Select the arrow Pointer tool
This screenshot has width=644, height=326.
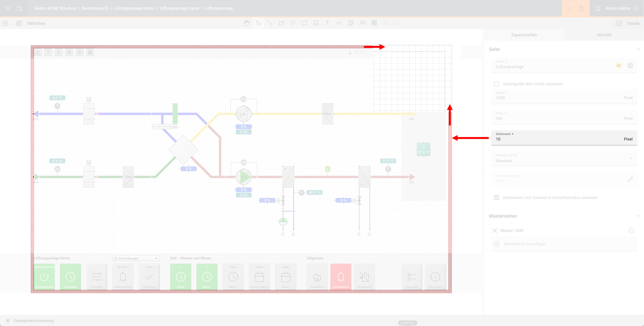pyautogui.click(x=258, y=23)
